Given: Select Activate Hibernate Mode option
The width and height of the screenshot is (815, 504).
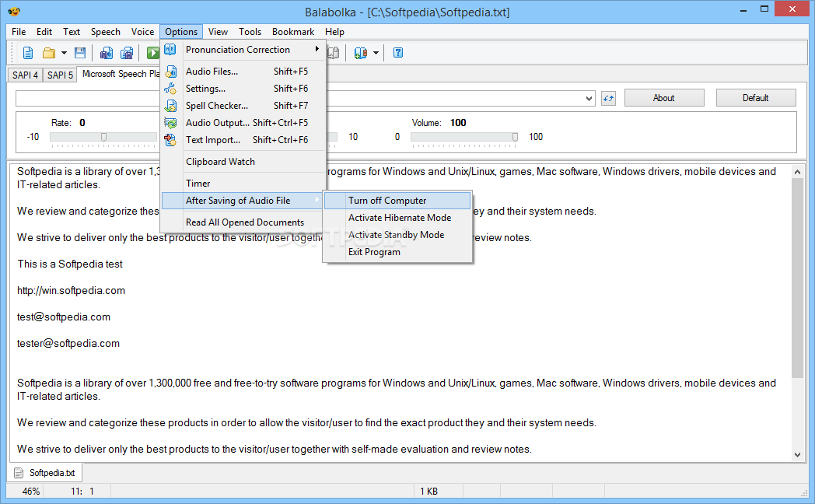Looking at the screenshot, I should [x=397, y=218].
